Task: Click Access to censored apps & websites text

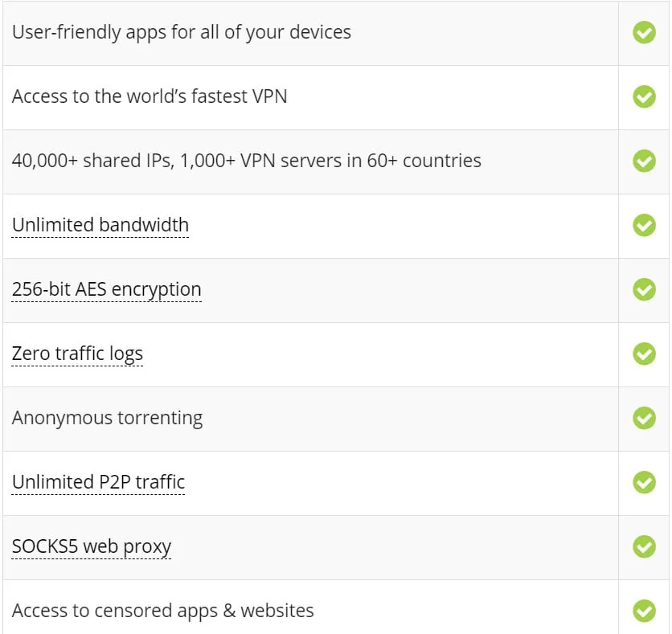Action: [163, 611]
